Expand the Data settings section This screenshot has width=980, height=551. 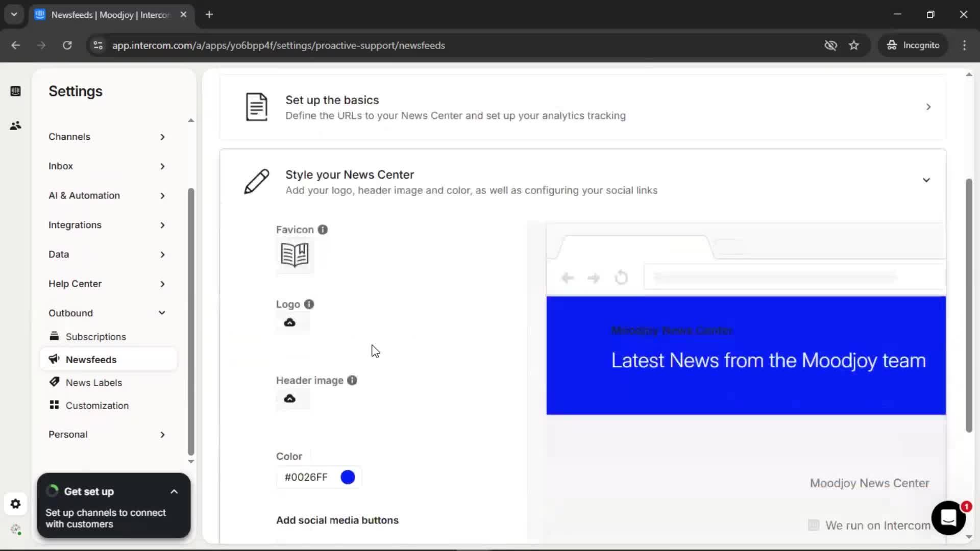coord(107,254)
